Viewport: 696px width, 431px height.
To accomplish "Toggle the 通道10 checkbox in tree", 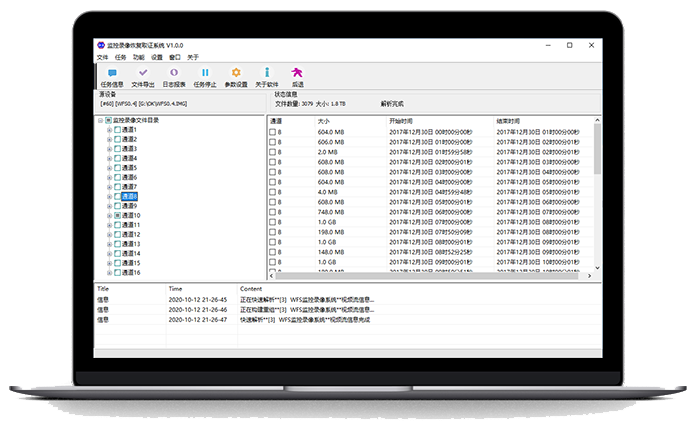I will click(x=117, y=215).
